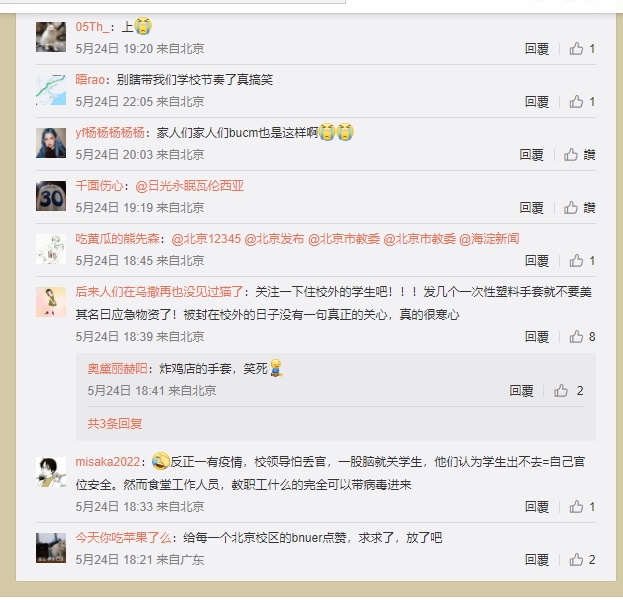This screenshot has width=623, height=603.
Task: Open 吃黄瓜的熊先森's profile name
Action: (x=117, y=239)
